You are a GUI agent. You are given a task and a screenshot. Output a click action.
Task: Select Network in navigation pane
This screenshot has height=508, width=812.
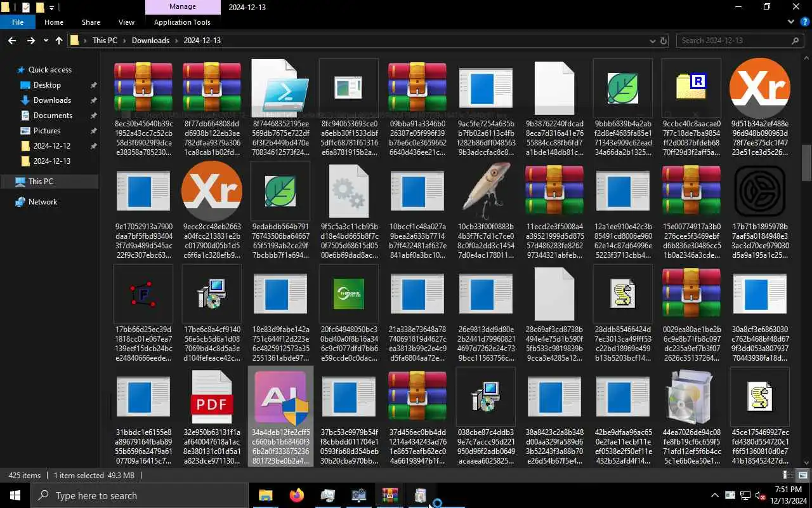pos(43,202)
